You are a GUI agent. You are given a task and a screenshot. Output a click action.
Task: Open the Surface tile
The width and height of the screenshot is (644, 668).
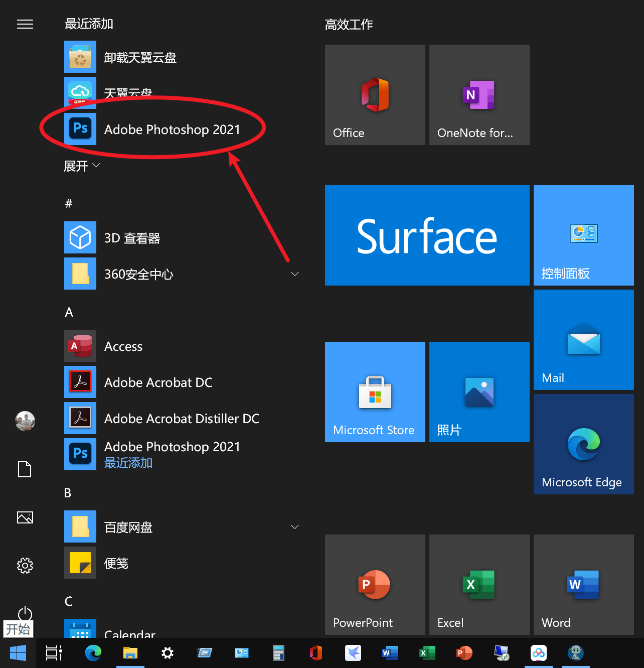[427, 235]
